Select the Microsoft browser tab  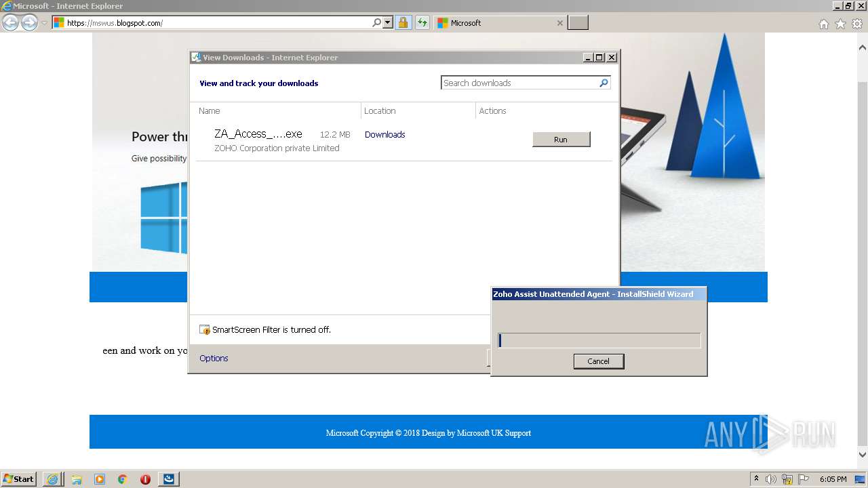point(500,23)
